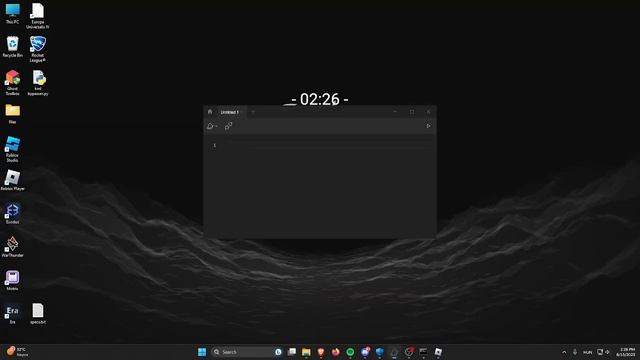Click the taskbar Search box

(x=247, y=352)
